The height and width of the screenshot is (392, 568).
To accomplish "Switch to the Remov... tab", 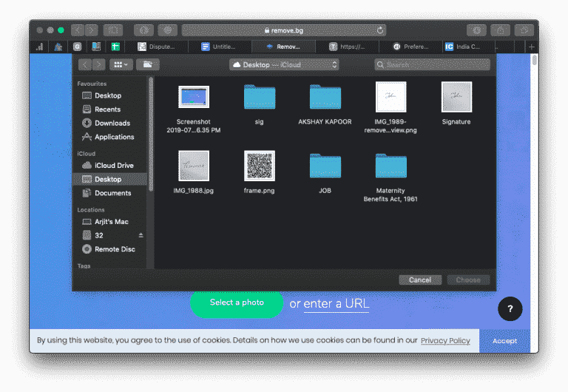I will 283,47.
